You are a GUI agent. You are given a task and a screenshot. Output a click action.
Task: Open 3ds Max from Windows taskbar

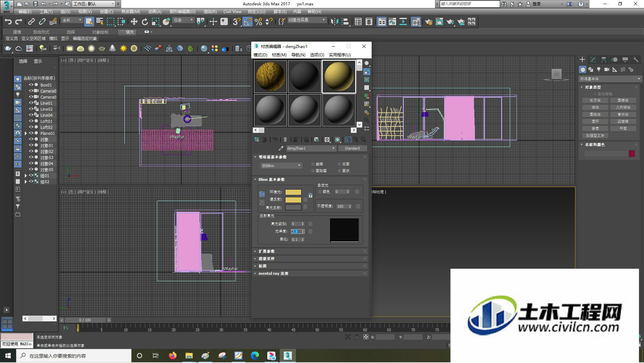(288, 356)
